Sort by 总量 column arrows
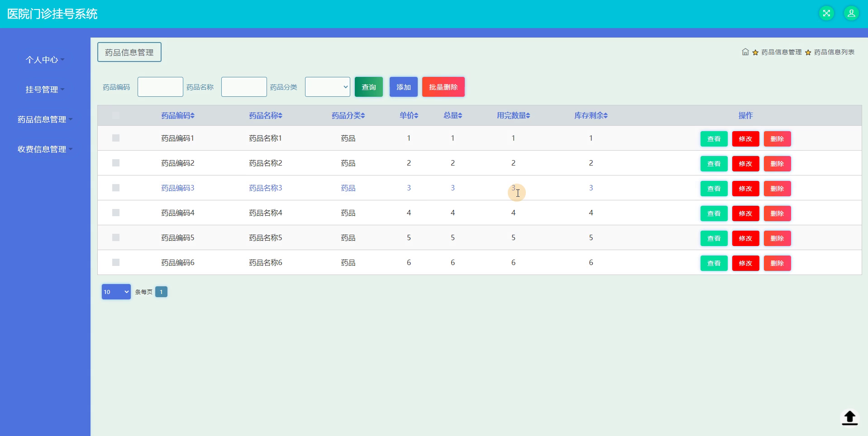 click(460, 116)
